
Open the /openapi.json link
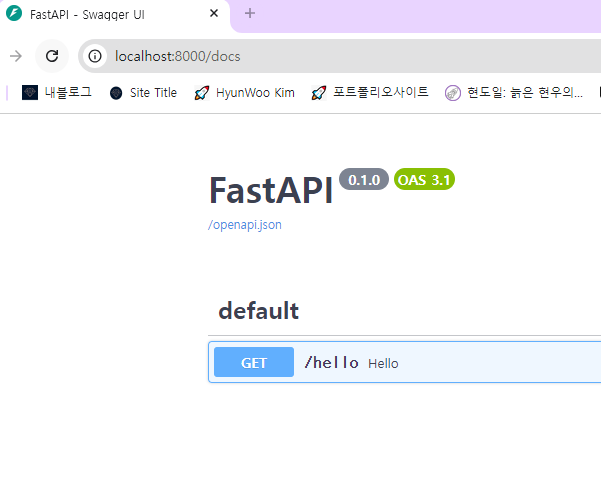(245, 225)
